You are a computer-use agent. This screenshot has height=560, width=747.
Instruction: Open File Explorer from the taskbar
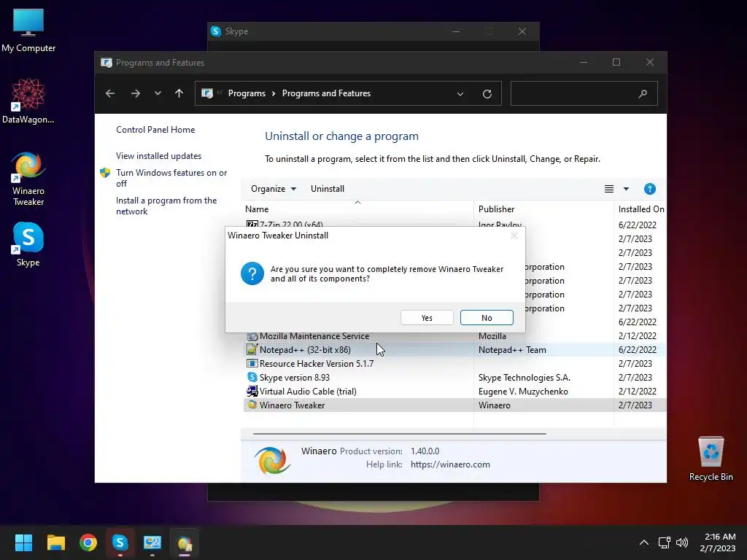pos(55,542)
